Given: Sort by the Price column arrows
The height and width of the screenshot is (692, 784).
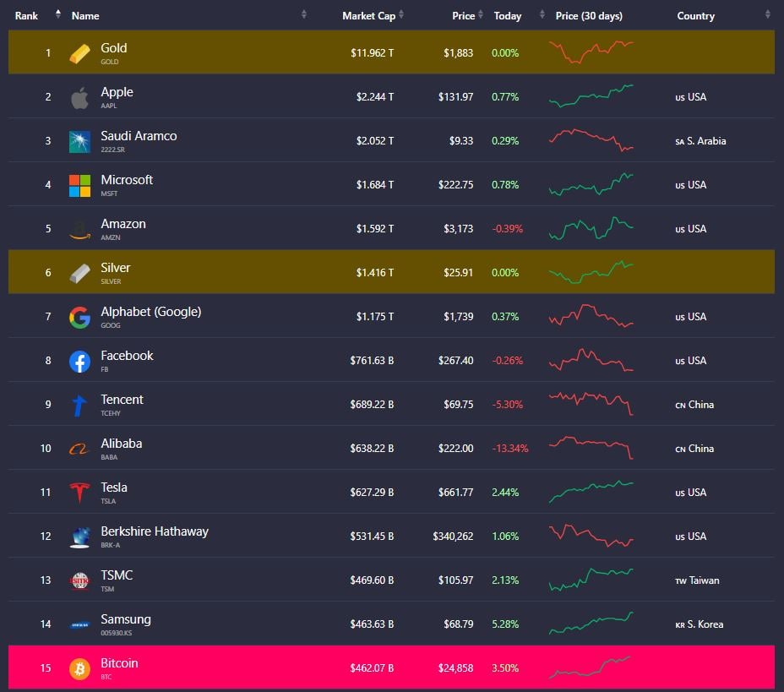Looking at the screenshot, I should click(481, 14).
